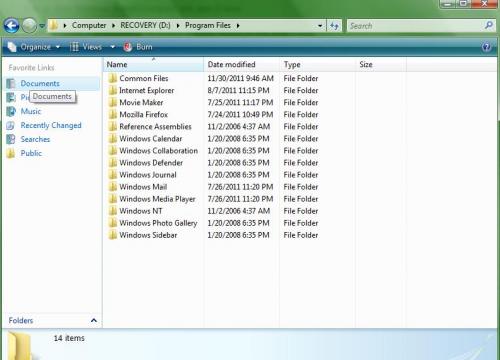Click the Burn toolbar button
The height and width of the screenshot is (360, 500).
(x=138, y=47)
